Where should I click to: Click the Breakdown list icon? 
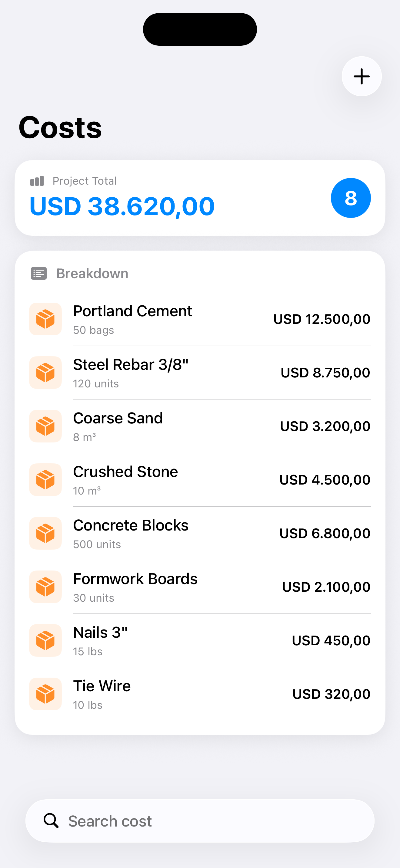(x=39, y=274)
